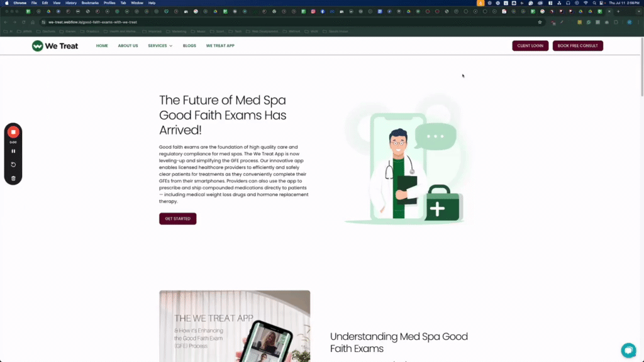Open the Chrome profile avatar
The image size is (644, 362).
629,22
